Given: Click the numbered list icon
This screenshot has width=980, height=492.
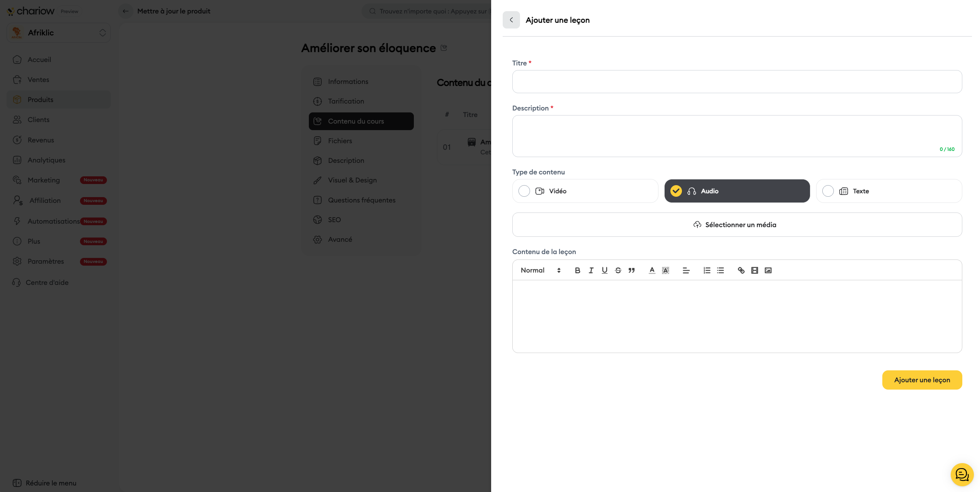Looking at the screenshot, I should pyautogui.click(x=707, y=270).
